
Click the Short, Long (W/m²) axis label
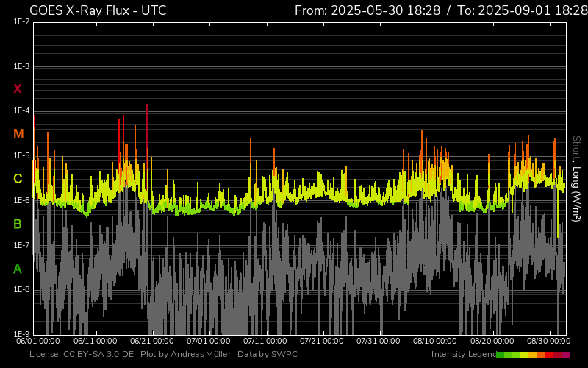coord(577,179)
